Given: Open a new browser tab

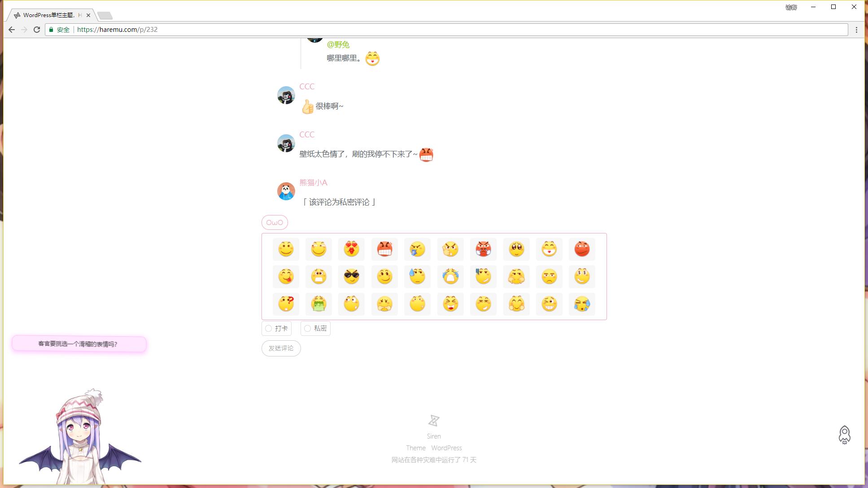Looking at the screenshot, I should pyautogui.click(x=105, y=16).
